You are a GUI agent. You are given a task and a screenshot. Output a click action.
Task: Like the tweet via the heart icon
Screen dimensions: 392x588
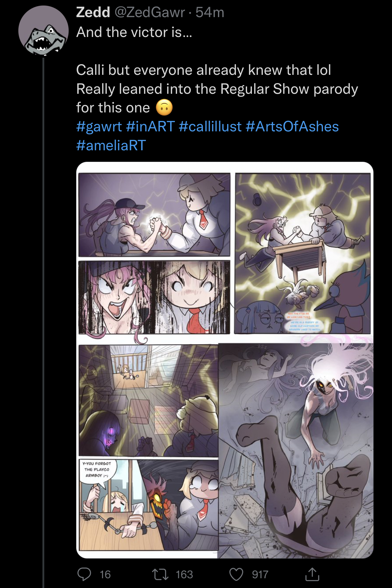coord(236,574)
